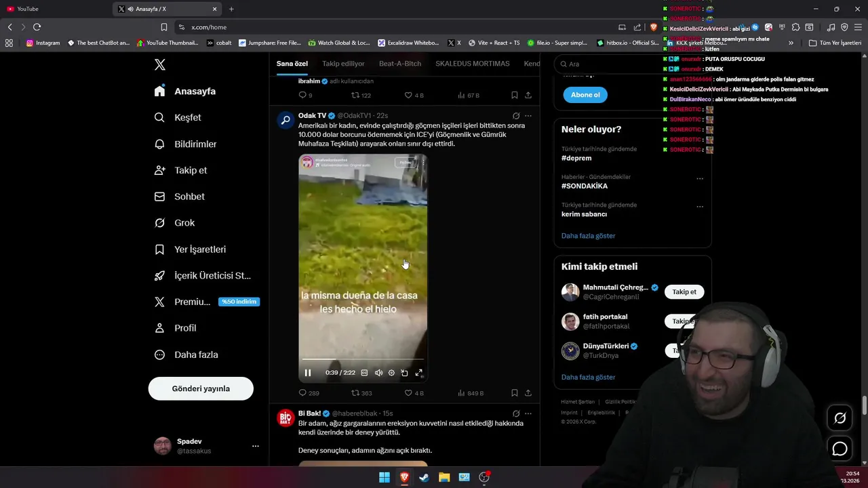This screenshot has height=488, width=868.
Task: Open İçerik Üreticisi Stüdyosu
Action: (203, 275)
